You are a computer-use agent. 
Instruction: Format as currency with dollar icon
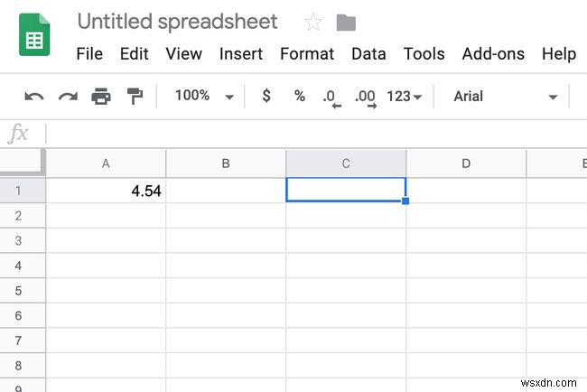click(x=266, y=96)
